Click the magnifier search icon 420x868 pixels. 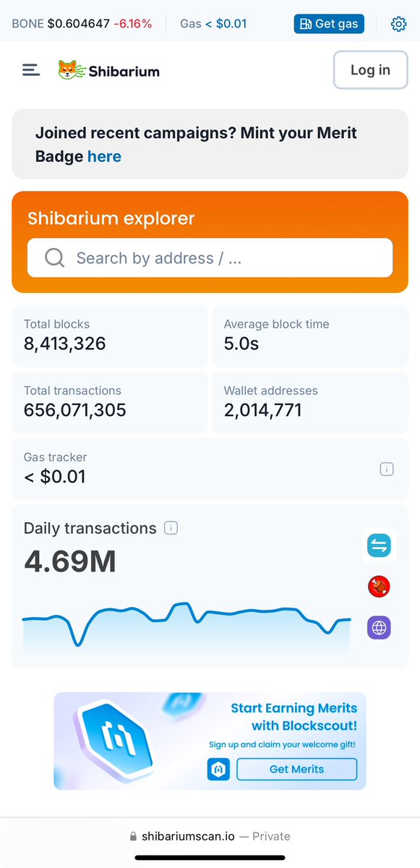[x=54, y=258]
